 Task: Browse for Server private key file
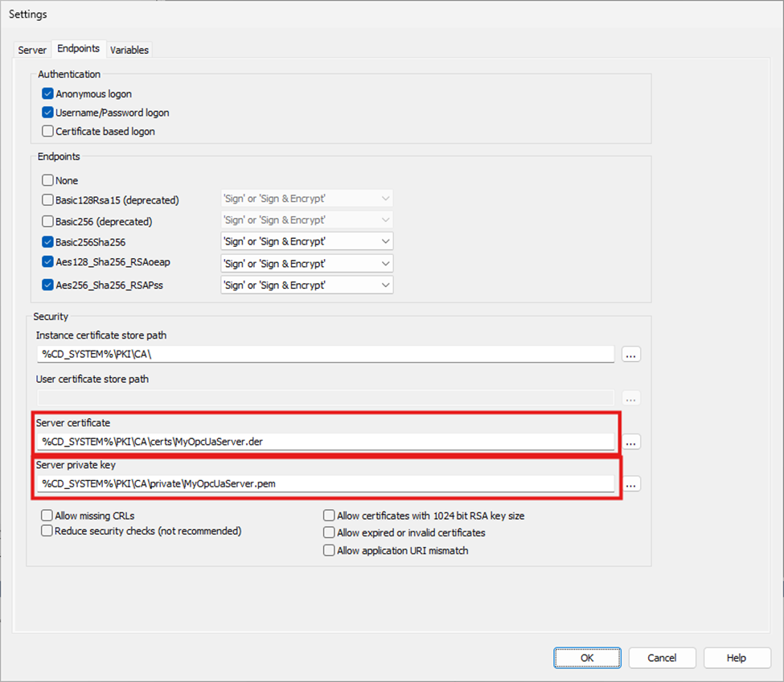[631, 484]
